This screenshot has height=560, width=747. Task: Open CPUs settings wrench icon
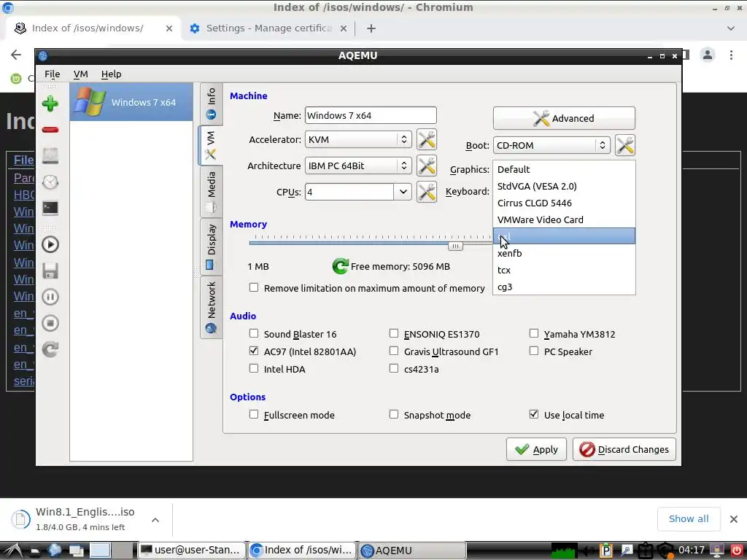[x=426, y=192]
